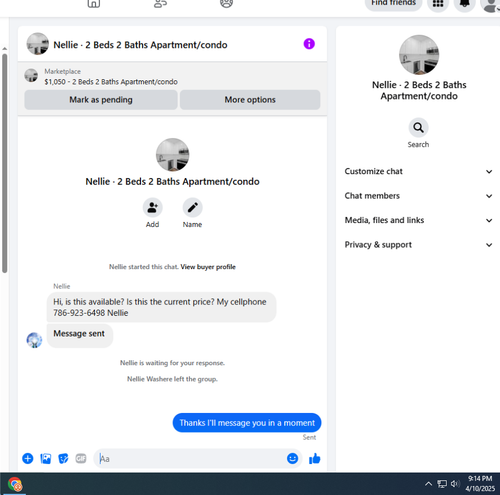Click the Add people icon
Image resolution: width=500 pixels, height=495 pixels.
pos(152,207)
